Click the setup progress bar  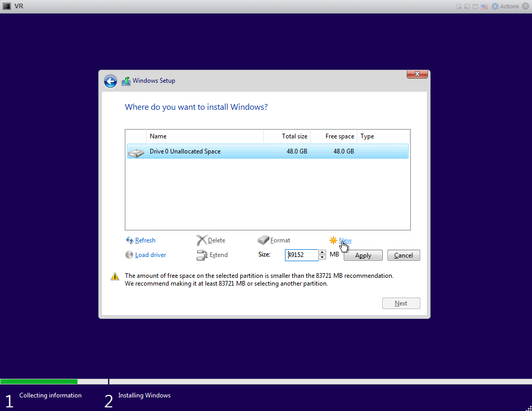point(266,381)
